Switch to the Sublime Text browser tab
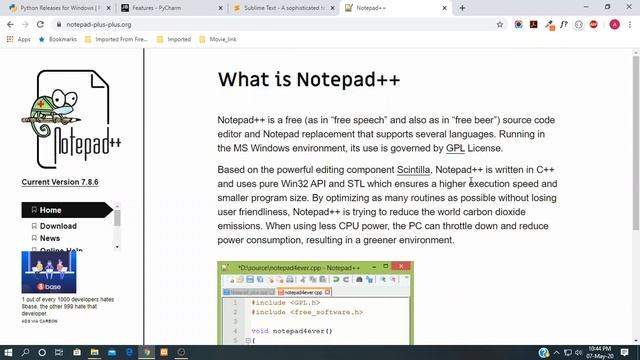The image size is (640, 360). click(x=283, y=8)
